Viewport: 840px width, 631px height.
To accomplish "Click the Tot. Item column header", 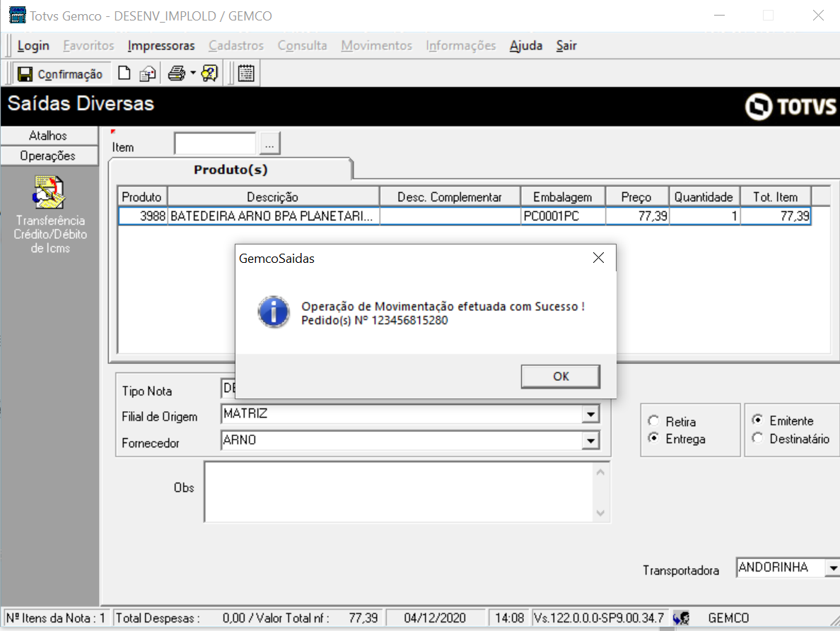I will (775, 197).
